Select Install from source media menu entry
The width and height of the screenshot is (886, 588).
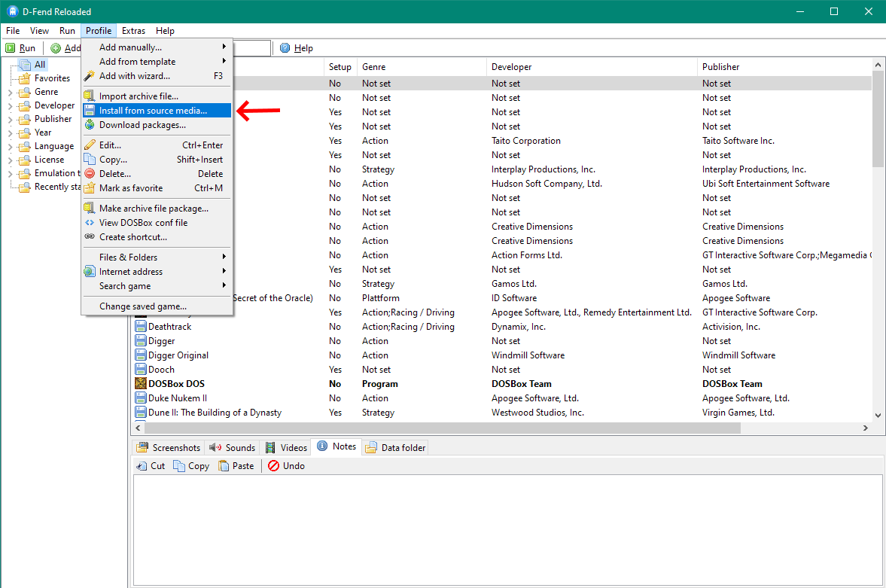(x=153, y=111)
